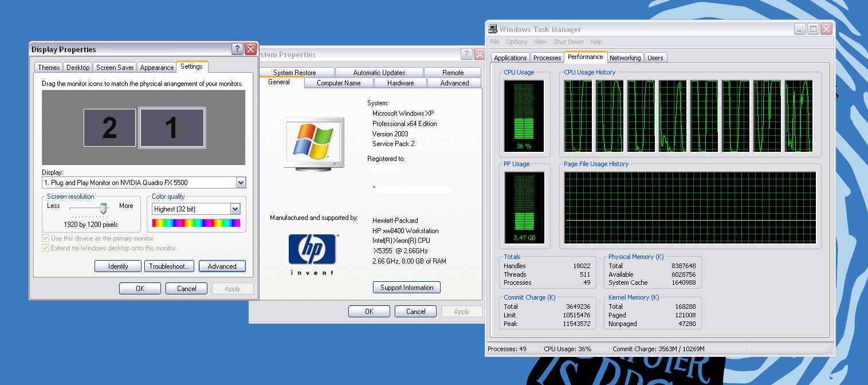
Task: Open the Computer Name tab
Action: pos(339,83)
